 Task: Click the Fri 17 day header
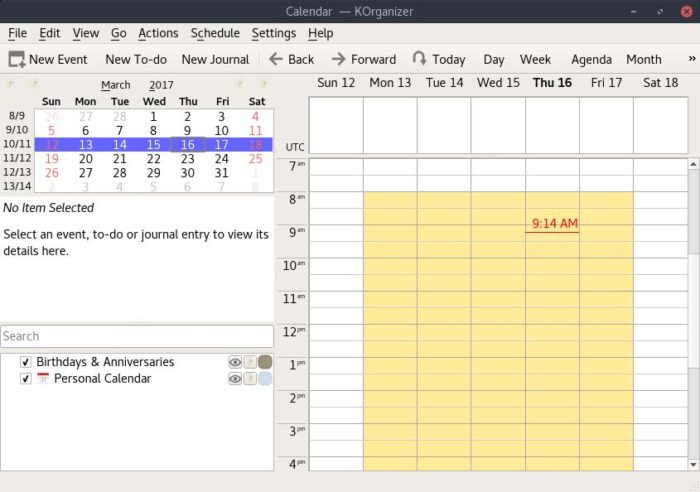tap(606, 83)
